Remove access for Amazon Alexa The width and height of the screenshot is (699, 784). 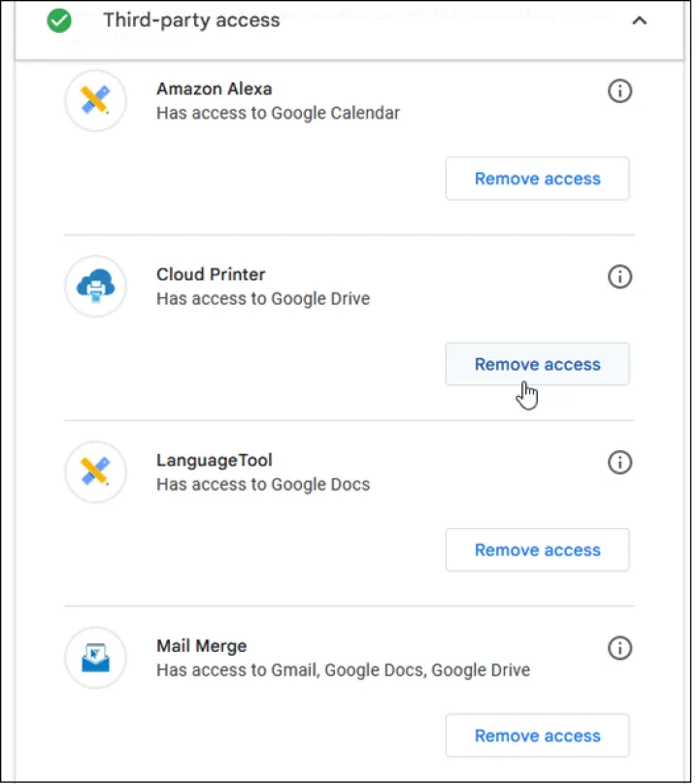point(537,179)
